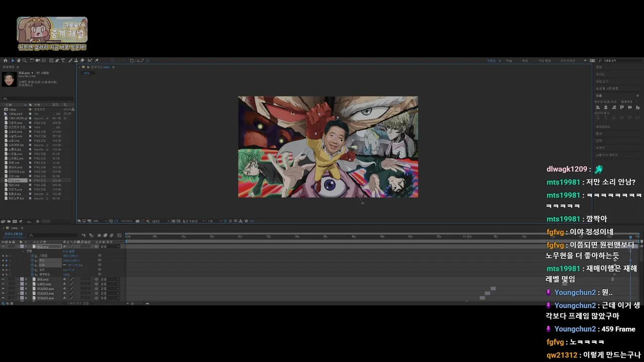The image size is (644, 362).
Task: Click the snapshot camera icon below viewer
Action: (137, 220)
